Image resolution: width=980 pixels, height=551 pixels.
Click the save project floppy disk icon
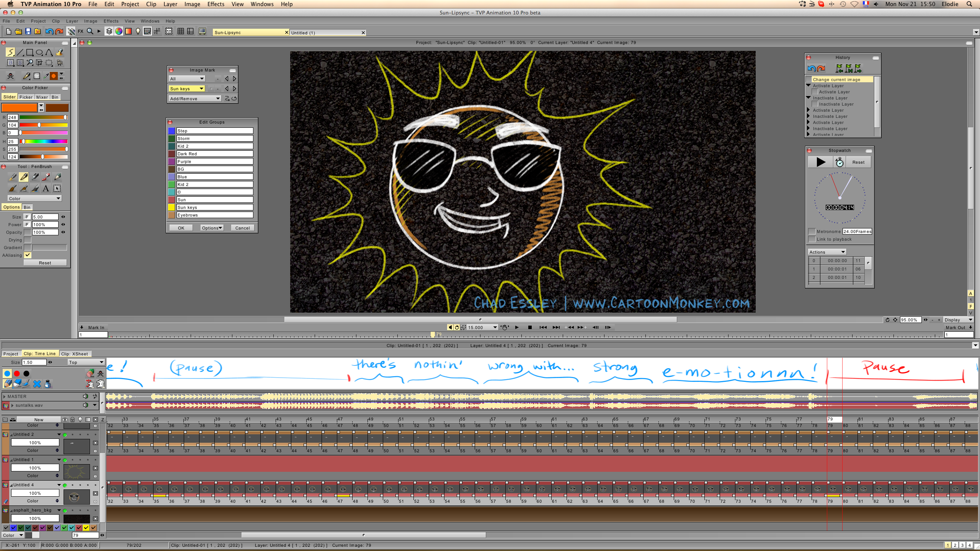pyautogui.click(x=28, y=31)
